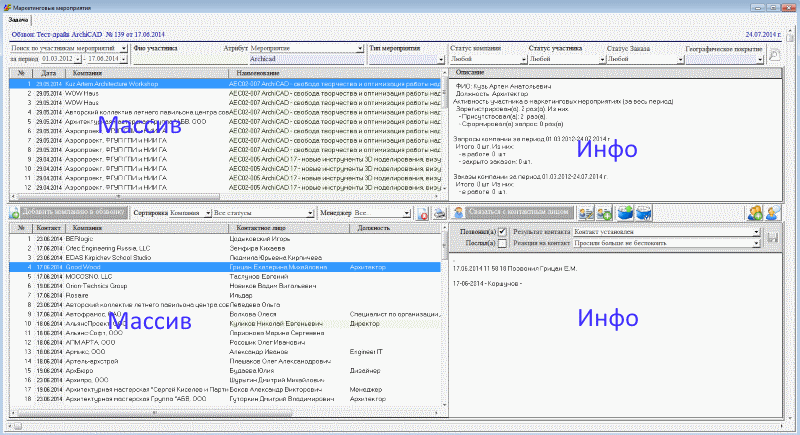Click the Добавить компанию в обзвонку button
The image size is (800, 435).
66,214
